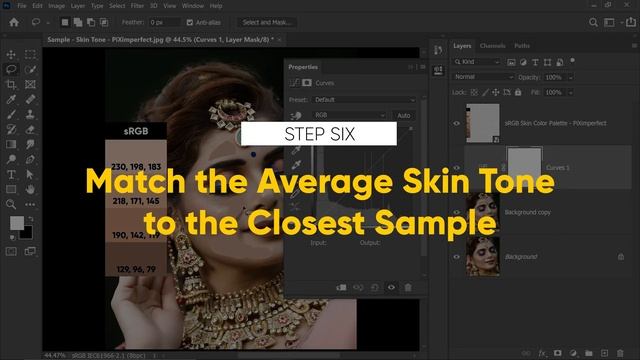This screenshot has height=360, width=640.
Task: Hide the sRGB Skin Color Palette layer
Action: pyautogui.click(x=457, y=123)
